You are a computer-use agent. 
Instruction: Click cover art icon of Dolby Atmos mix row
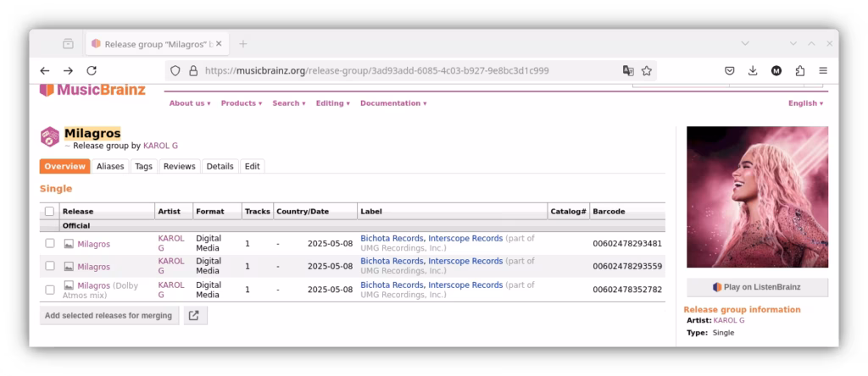pyautogui.click(x=69, y=285)
